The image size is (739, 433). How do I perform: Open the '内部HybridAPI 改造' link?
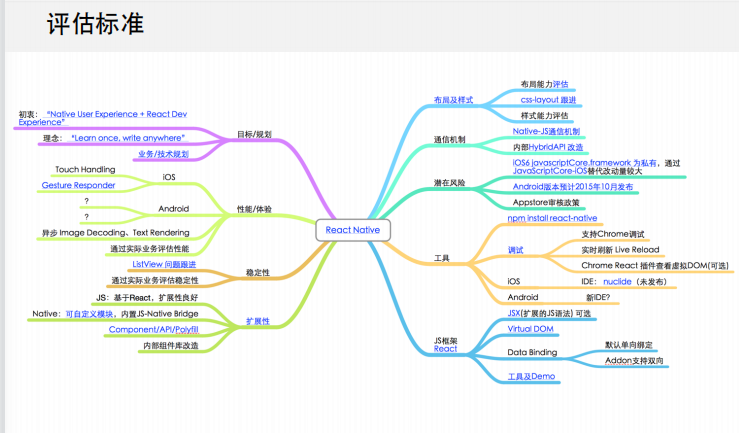pyautogui.click(x=556, y=147)
